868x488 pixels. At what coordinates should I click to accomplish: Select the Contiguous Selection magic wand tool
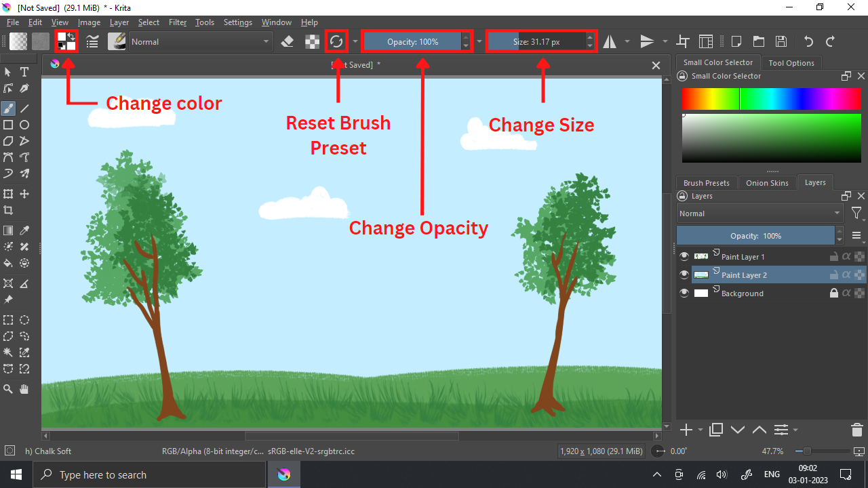tap(8, 352)
